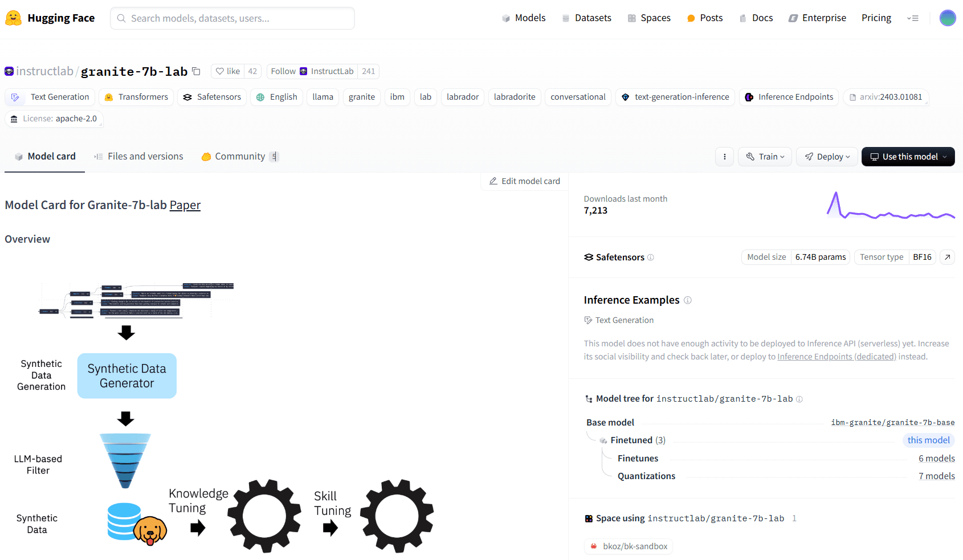963x560 pixels.
Task: Click the Inference Examples info icon
Action: click(x=688, y=300)
